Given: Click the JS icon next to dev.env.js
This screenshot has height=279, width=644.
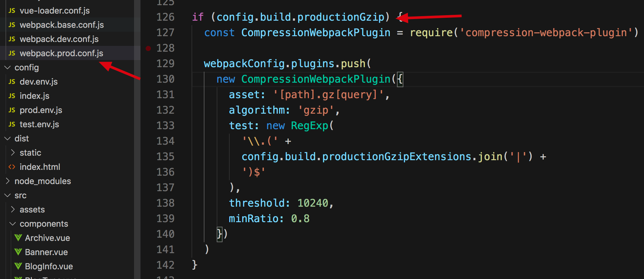Looking at the screenshot, I should 11,81.
